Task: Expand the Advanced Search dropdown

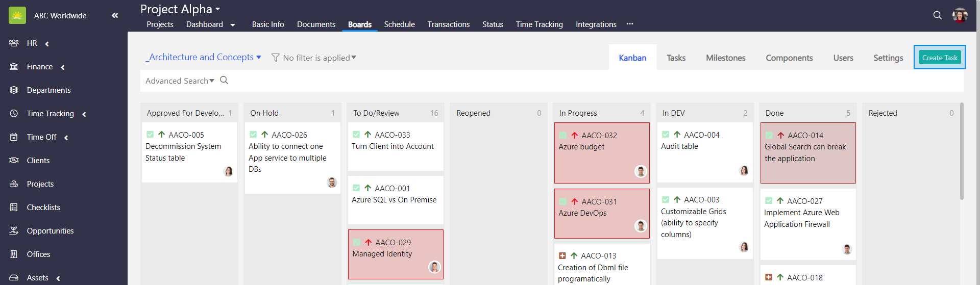Action: 180,81
